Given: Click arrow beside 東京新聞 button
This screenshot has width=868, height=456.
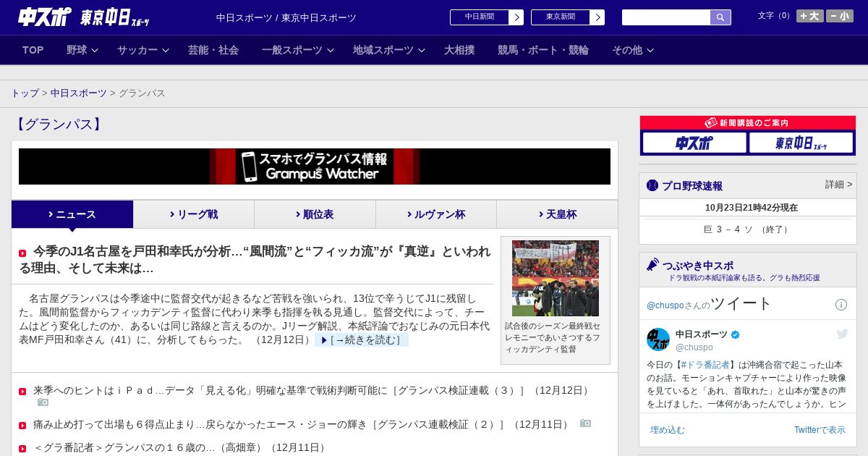Looking at the screenshot, I should (x=597, y=17).
